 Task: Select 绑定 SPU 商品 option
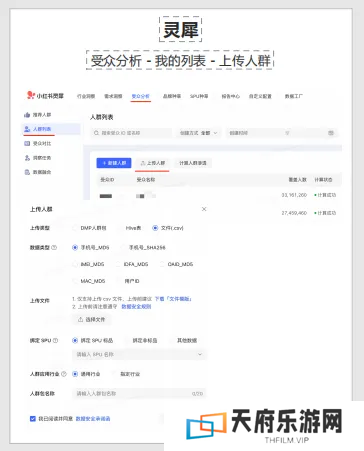click(75, 340)
